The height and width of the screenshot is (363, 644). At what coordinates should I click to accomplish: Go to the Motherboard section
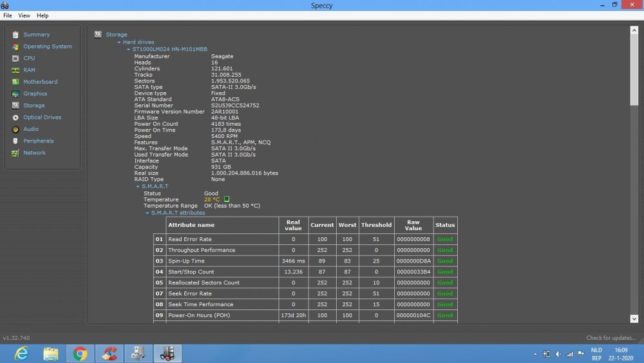[x=40, y=82]
